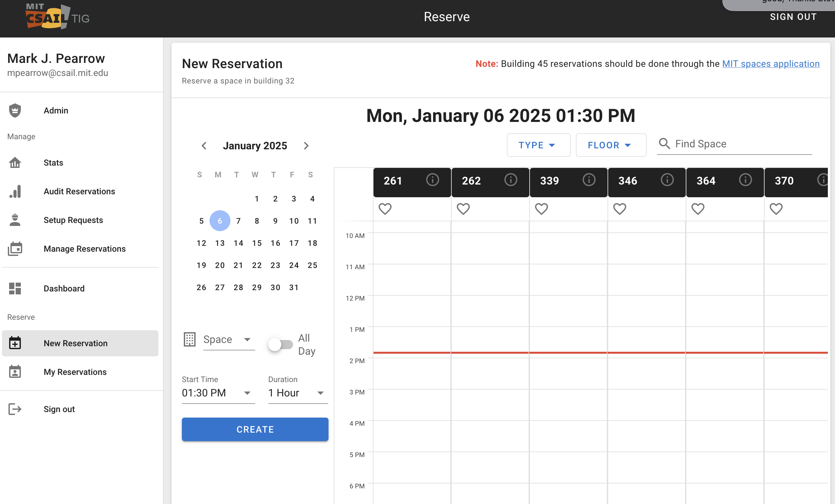Open the FLOOR dropdown

[611, 145]
